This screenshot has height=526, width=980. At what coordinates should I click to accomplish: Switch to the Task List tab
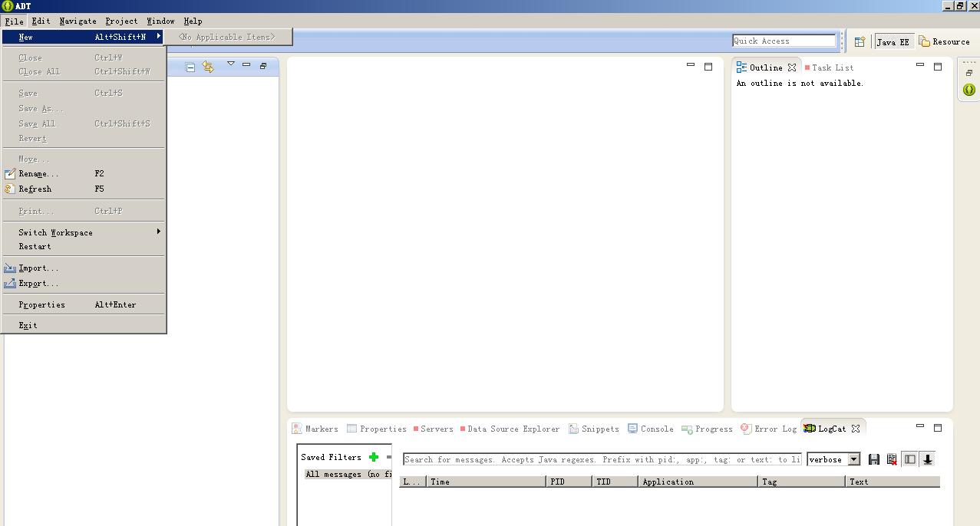[x=829, y=67]
